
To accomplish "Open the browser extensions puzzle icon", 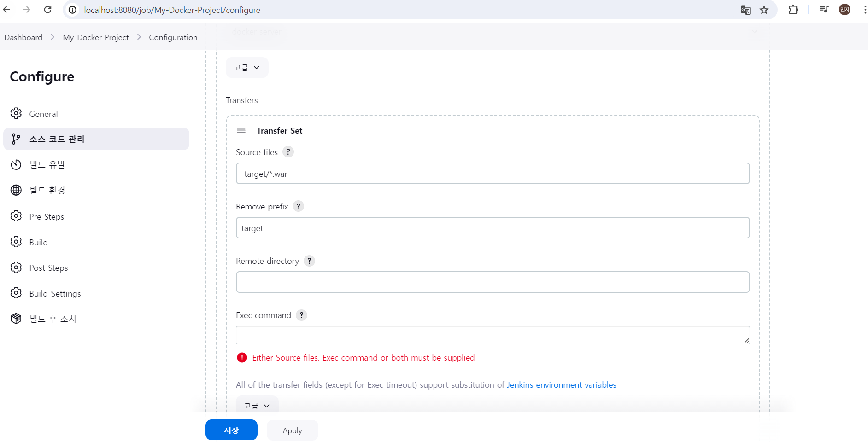I will pos(793,10).
